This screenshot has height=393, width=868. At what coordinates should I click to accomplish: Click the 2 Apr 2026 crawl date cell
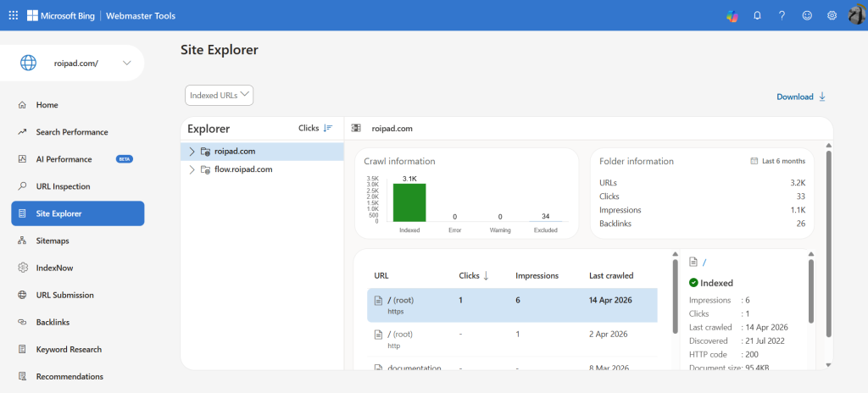608,335
